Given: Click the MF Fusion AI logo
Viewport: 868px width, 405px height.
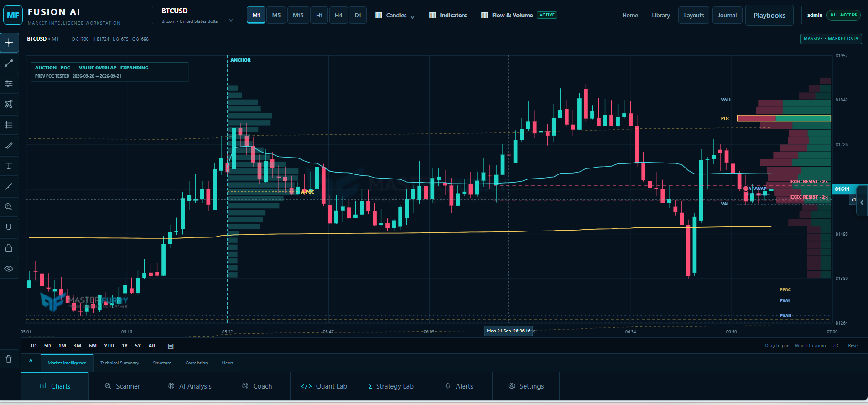Looking at the screenshot, I should pos(13,15).
